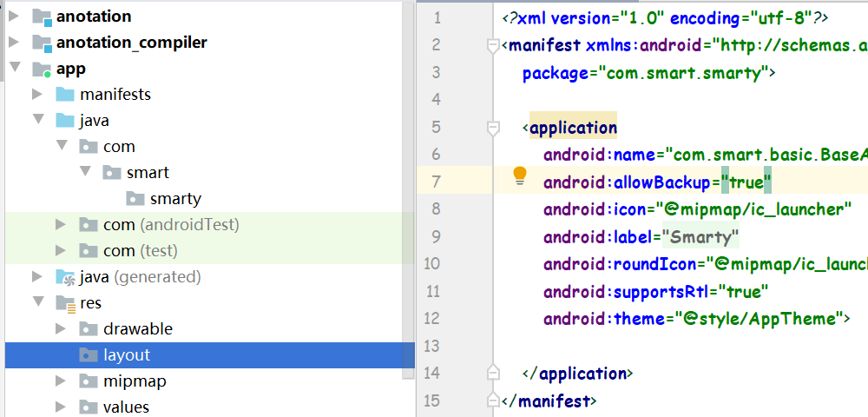Expand the com (androidTest) package

click(x=61, y=224)
